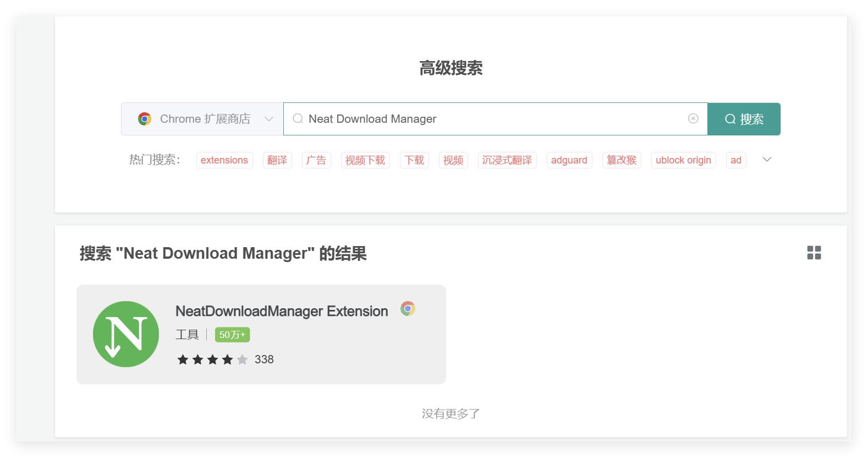The width and height of the screenshot is (868, 458).
Task: Open the green N extension logo
Action: [126, 334]
